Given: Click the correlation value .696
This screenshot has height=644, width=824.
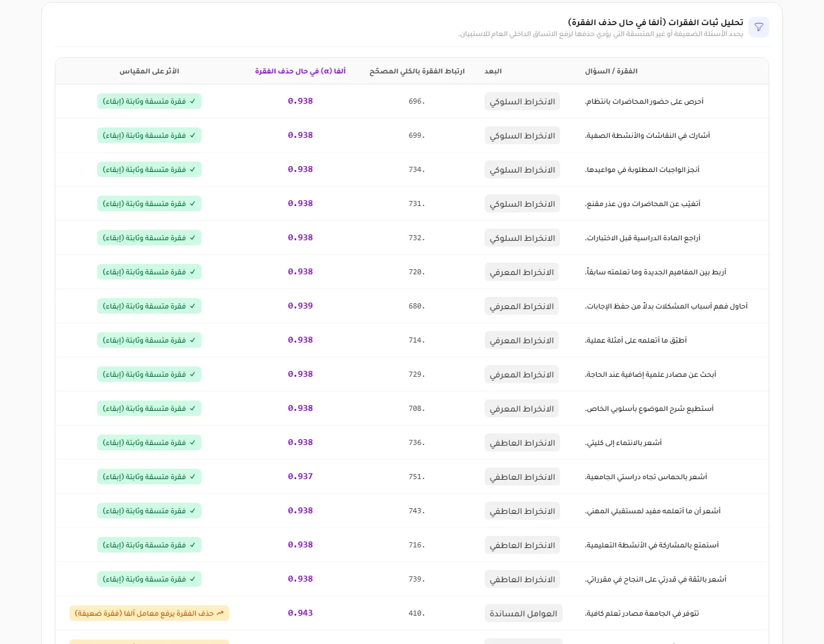Looking at the screenshot, I should point(417,101).
